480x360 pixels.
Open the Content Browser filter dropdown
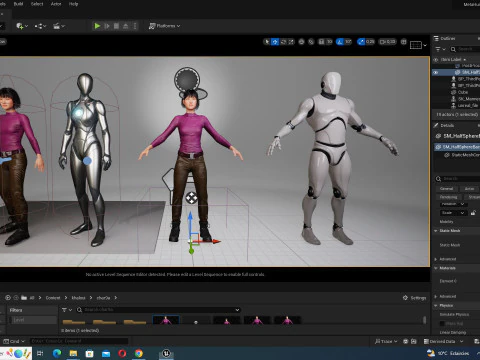click(67, 310)
